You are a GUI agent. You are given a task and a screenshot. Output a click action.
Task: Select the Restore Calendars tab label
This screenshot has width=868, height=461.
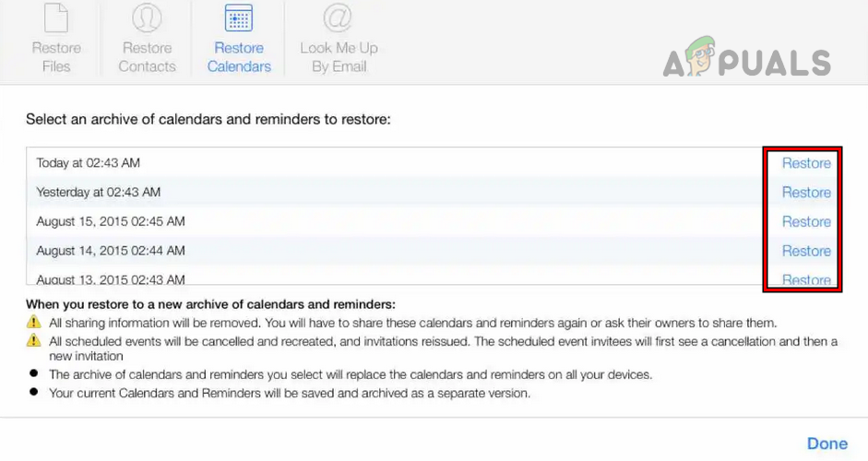click(x=239, y=57)
